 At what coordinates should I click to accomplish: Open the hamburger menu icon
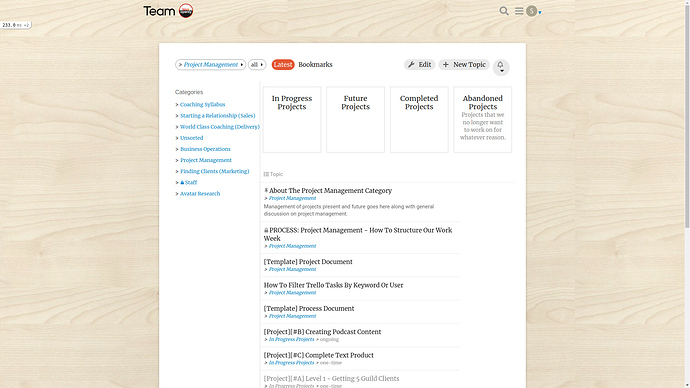pos(519,11)
